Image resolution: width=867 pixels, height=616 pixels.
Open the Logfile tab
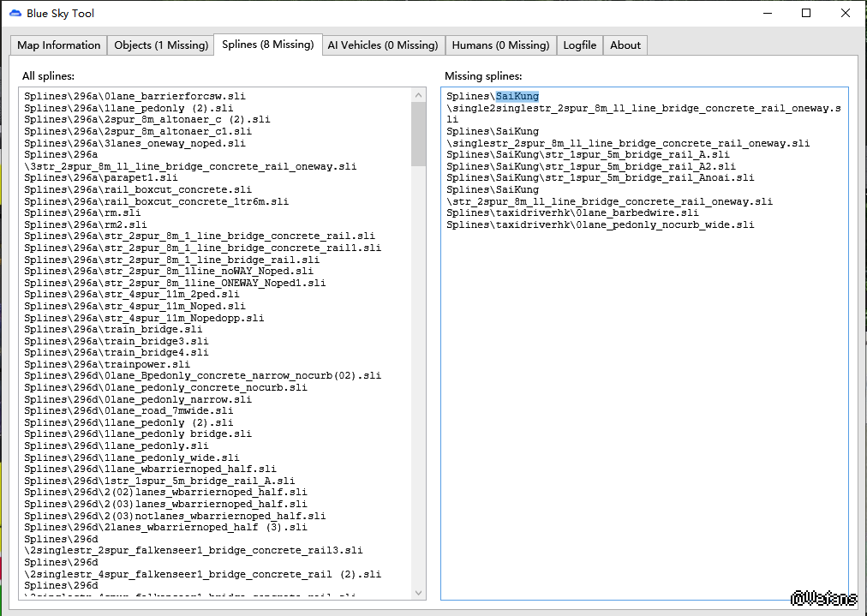(x=580, y=45)
